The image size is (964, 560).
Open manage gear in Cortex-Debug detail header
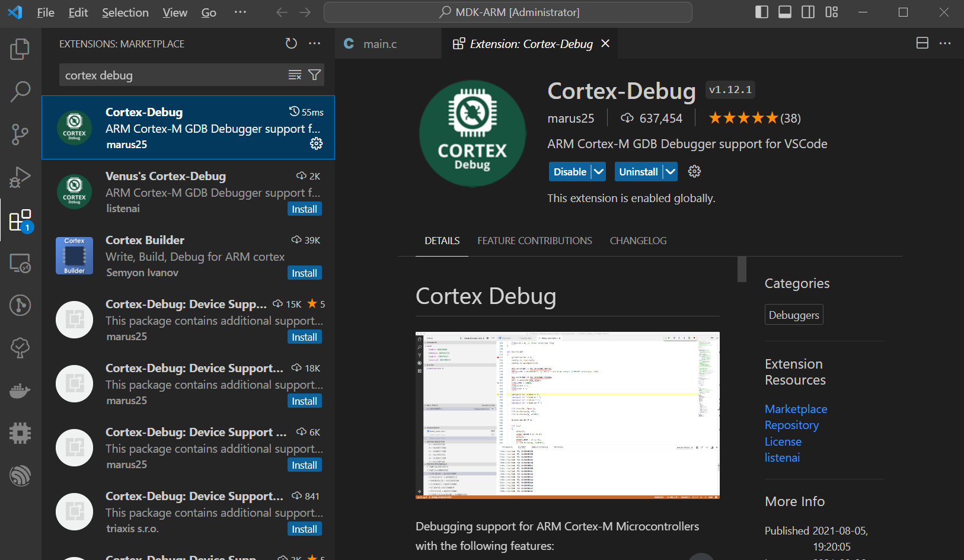pos(694,171)
